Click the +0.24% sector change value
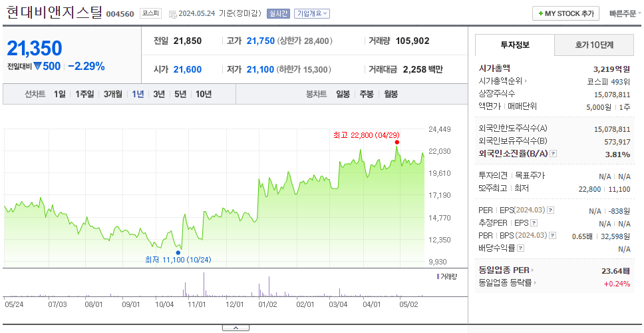This screenshot has width=644, height=333. tap(617, 283)
